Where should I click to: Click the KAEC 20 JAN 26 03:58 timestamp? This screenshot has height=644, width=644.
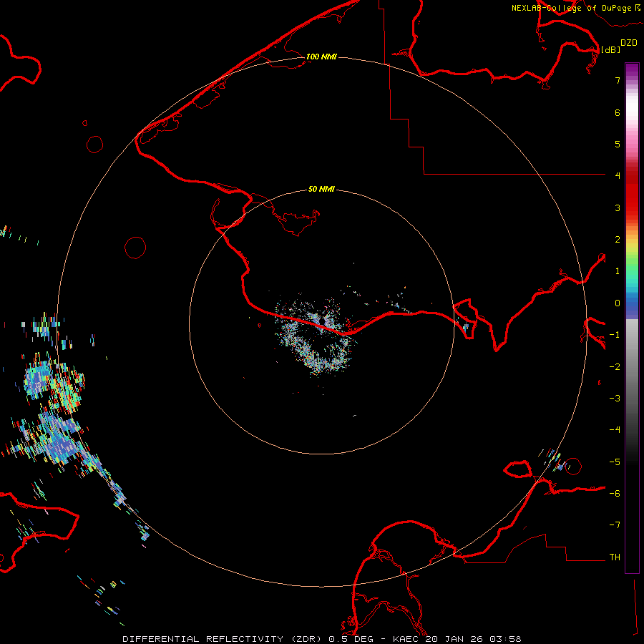pyautogui.click(x=457, y=639)
